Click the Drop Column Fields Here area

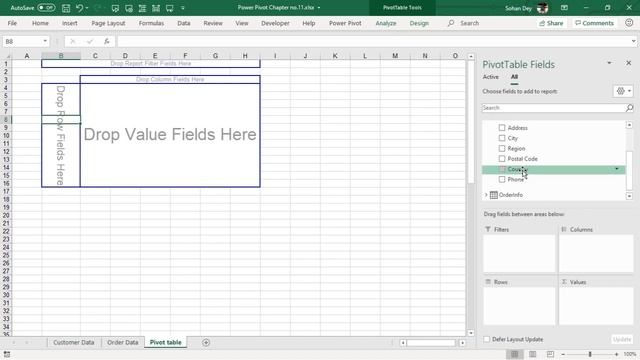point(170,79)
